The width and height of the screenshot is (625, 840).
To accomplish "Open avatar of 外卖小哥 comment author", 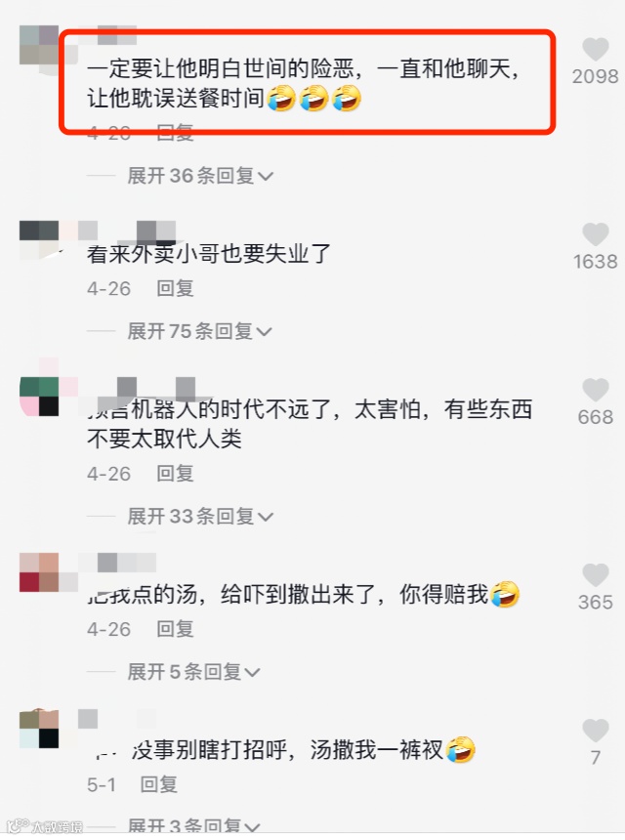I will pyautogui.click(x=39, y=240).
